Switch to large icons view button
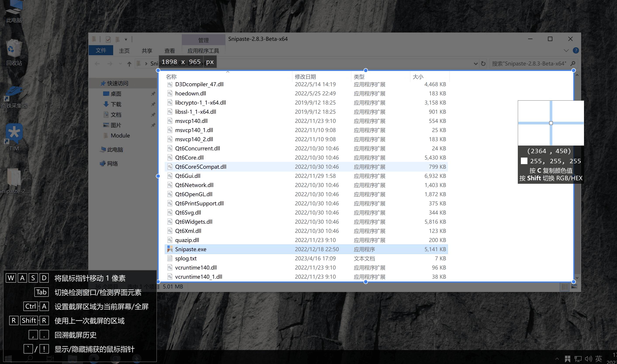Image resolution: width=617 pixels, height=364 pixels. [574, 287]
